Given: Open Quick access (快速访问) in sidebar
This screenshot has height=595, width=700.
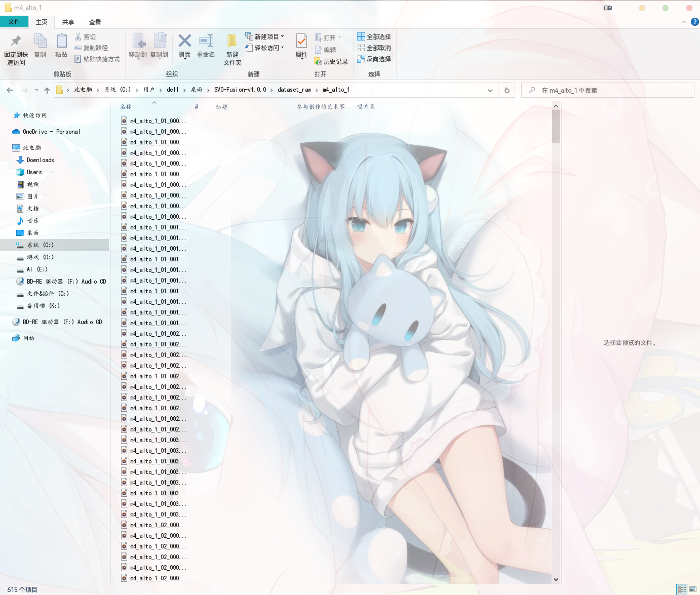Looking at the screenshot, I should click(x=30, y=115).
